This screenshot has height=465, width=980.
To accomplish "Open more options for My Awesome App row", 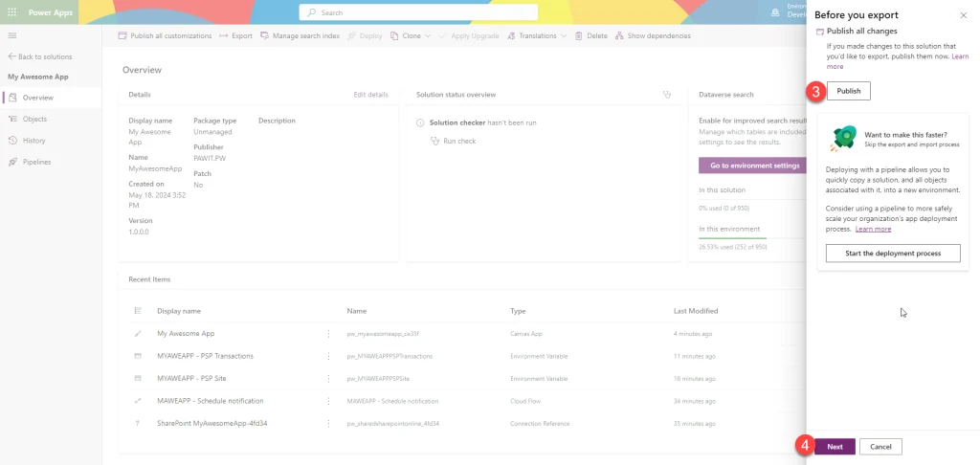I will pos(328,334).
